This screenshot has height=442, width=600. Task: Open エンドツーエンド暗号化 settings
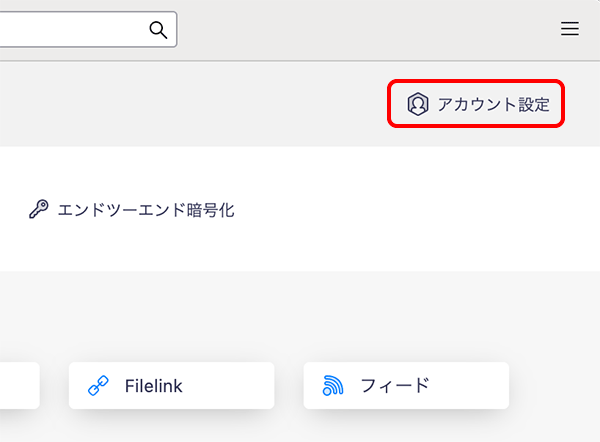point(132,211)
